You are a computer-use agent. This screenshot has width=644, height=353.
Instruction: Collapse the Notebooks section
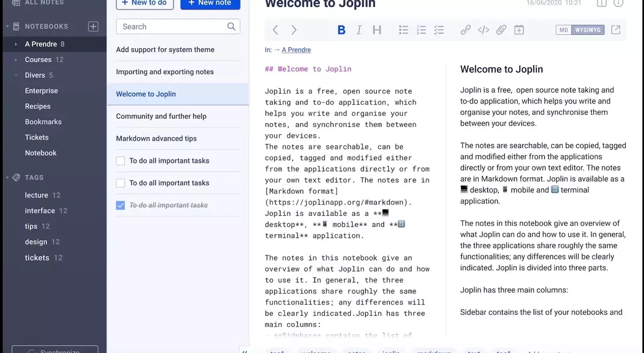[7, 26]
